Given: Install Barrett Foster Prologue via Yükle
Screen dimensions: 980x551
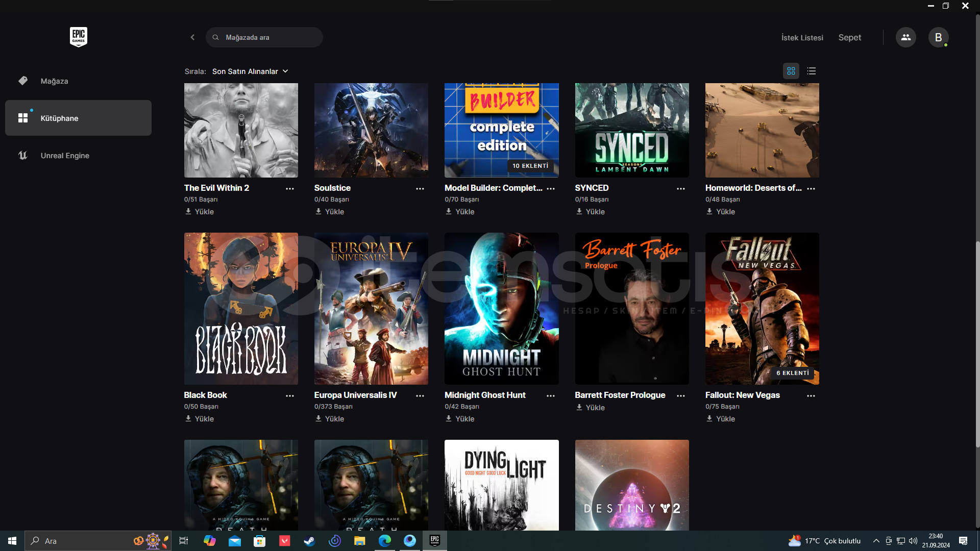Looking at the screenshot, I should tap(591, 407).
